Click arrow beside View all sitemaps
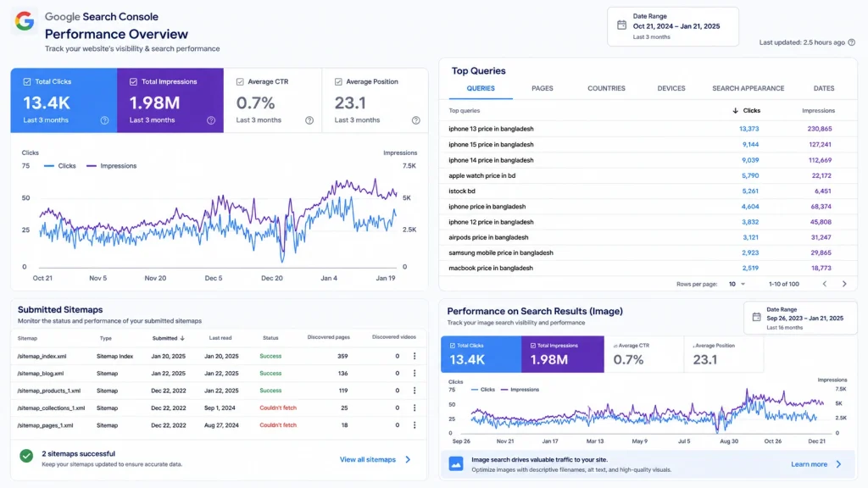This screenshot has height=488, width=868. point(408,459)
